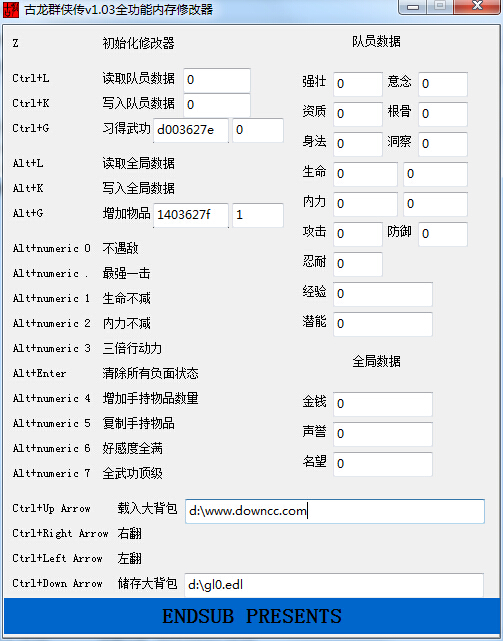This screenshot has height=641, width=503.
Task: Click the 读取队员数据 input field
Action: pyautogui.click(x=217, y=80)
